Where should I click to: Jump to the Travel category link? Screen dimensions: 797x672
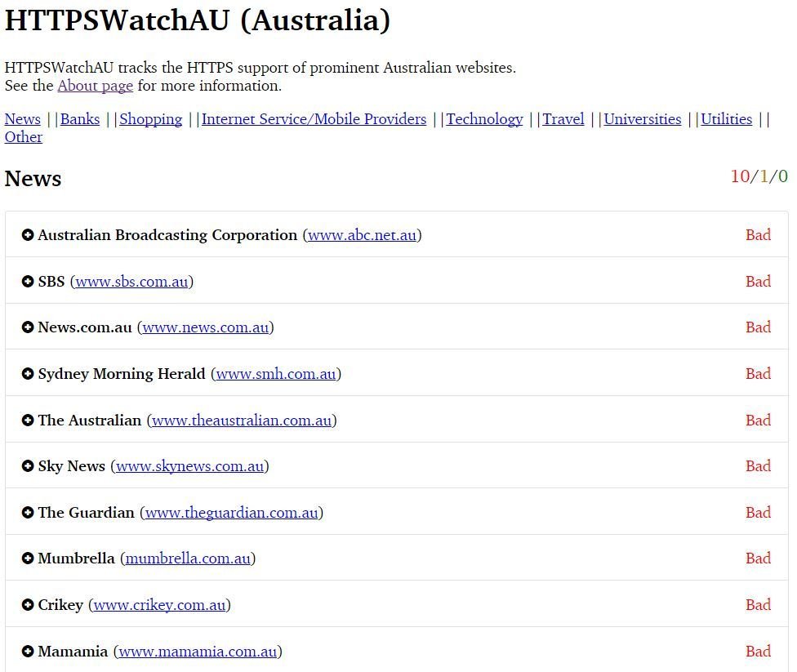tap(563, 119)
